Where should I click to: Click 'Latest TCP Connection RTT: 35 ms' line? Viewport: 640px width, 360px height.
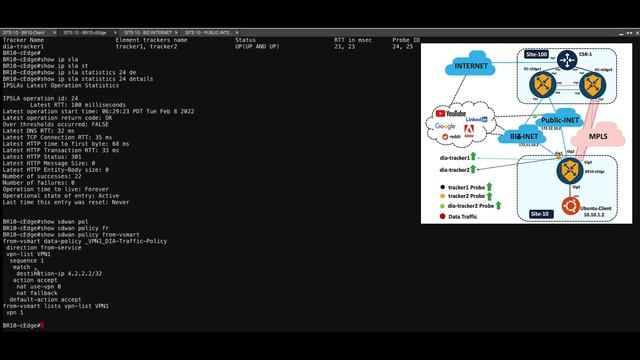coord(57,138)
